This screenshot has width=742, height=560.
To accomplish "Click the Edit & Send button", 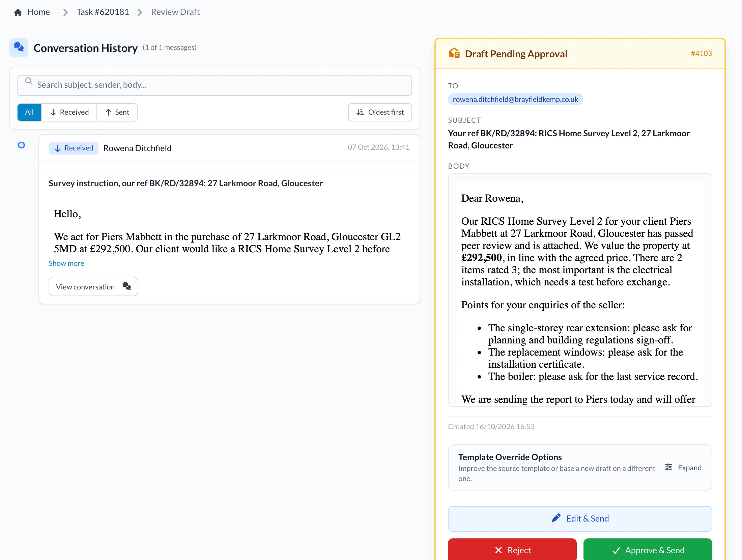I will pyautogui.click(x=580, y=519).
